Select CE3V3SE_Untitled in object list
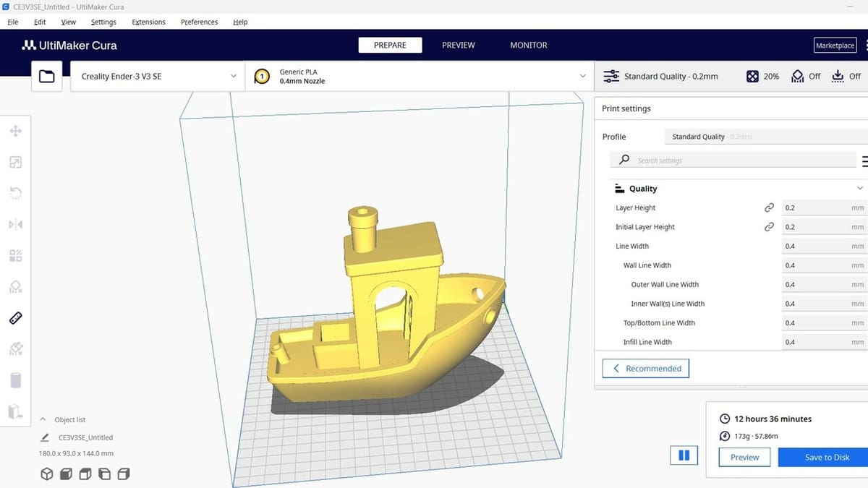The height and width of the screenshot is (488, 868). coord(85,437)
